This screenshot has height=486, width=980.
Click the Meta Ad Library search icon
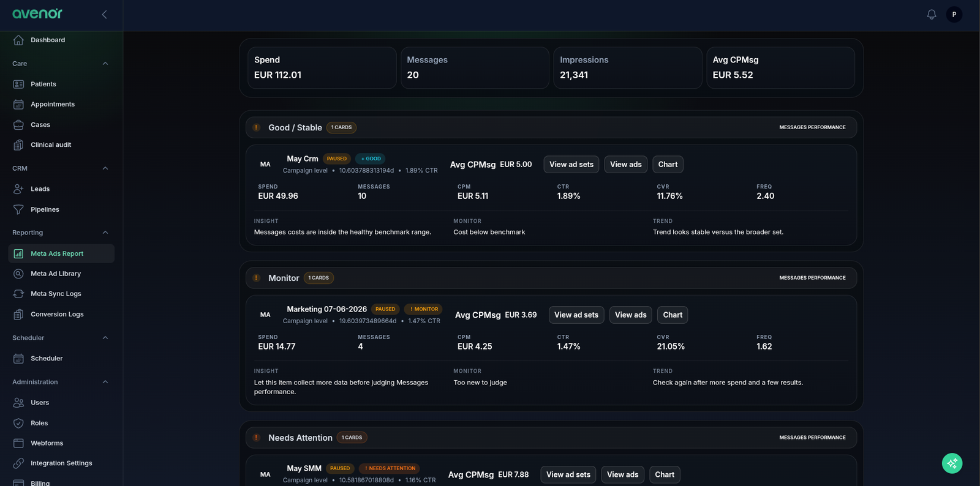tap(18, 274)
